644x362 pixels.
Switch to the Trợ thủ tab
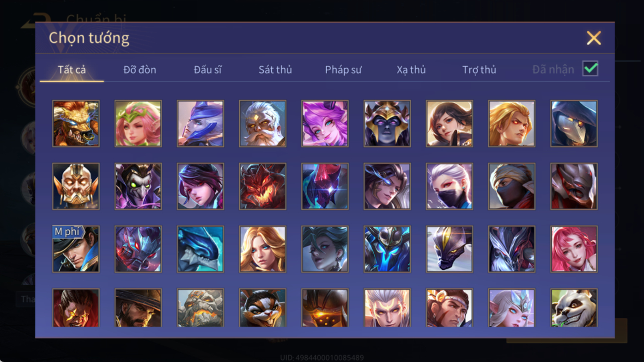479,70
